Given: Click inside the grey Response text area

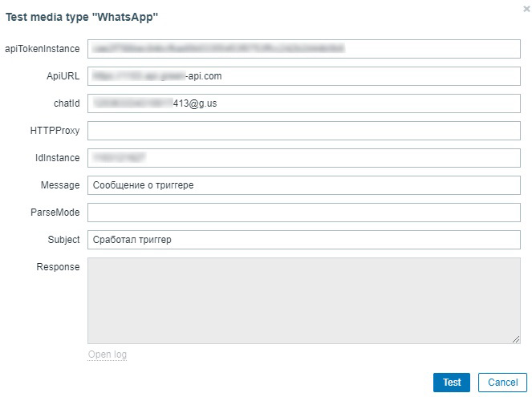Looking at the screenshot, I should point(303,300).
